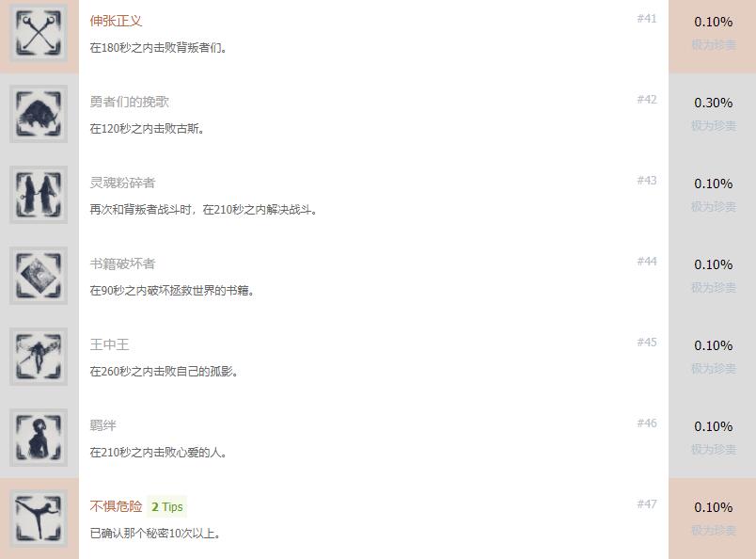Viewport: 756px width, 559px height.
Task: Select the leaping swordsman achievement icon
Action: (x=39, y=357)
